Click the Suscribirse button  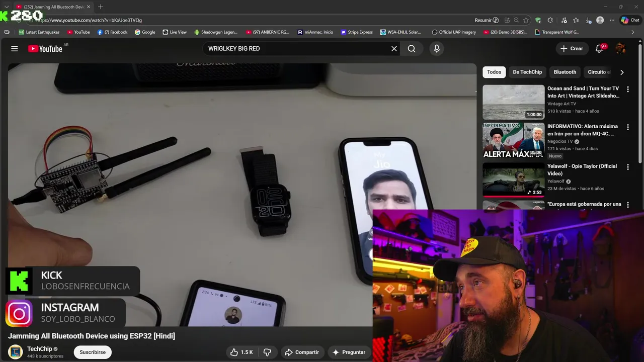[x=93, y=352]
